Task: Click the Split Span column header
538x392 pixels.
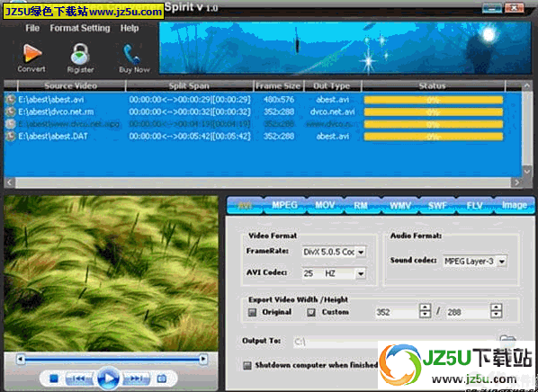Action: (189, 85)
